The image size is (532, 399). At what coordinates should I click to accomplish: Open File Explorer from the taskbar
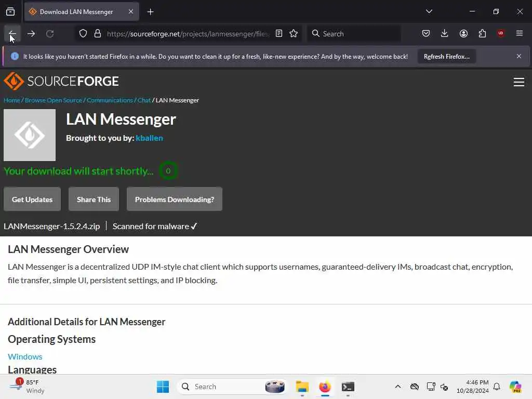pyautogui.click(x=302, y=387)
